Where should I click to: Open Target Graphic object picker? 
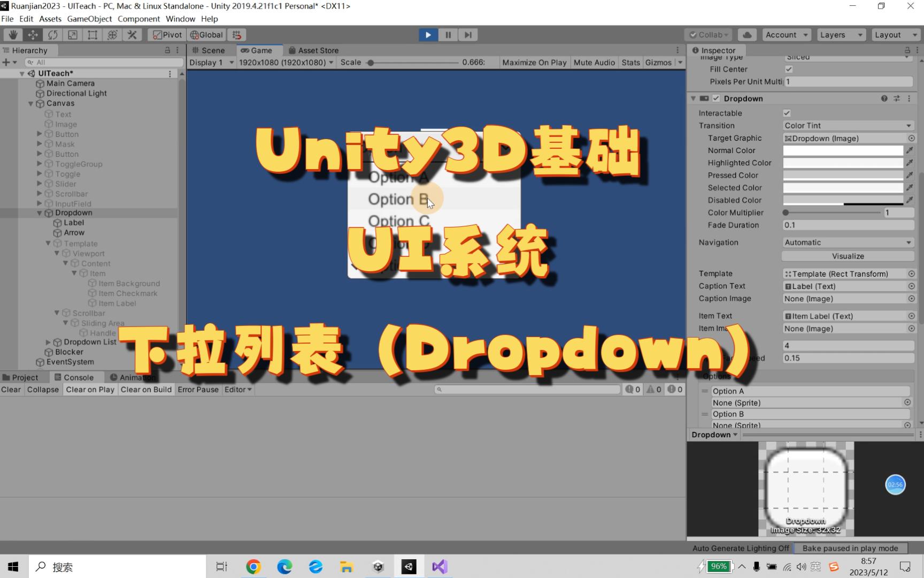(911, 138)
